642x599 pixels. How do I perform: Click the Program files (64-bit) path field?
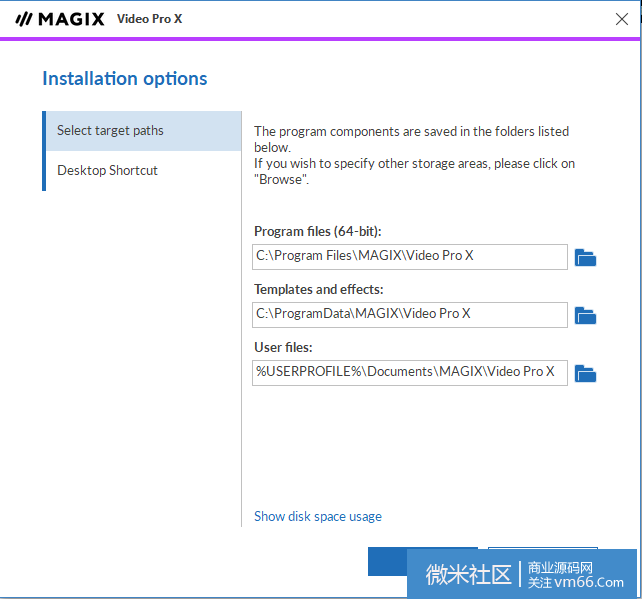click(x=410, y=257)
